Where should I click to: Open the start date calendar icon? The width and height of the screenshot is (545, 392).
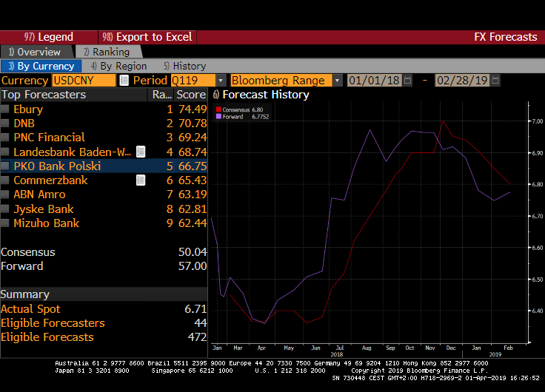coord(407,81)
